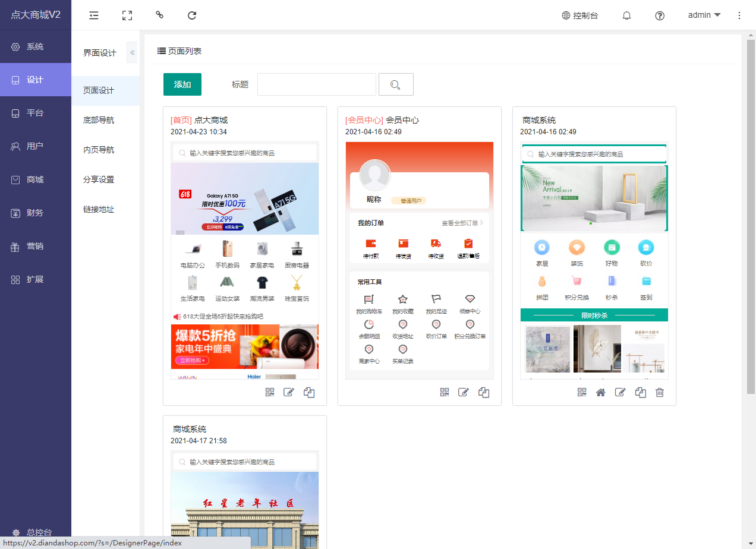Click the 标题 search input field
The image size is (756, 549).
317,84
